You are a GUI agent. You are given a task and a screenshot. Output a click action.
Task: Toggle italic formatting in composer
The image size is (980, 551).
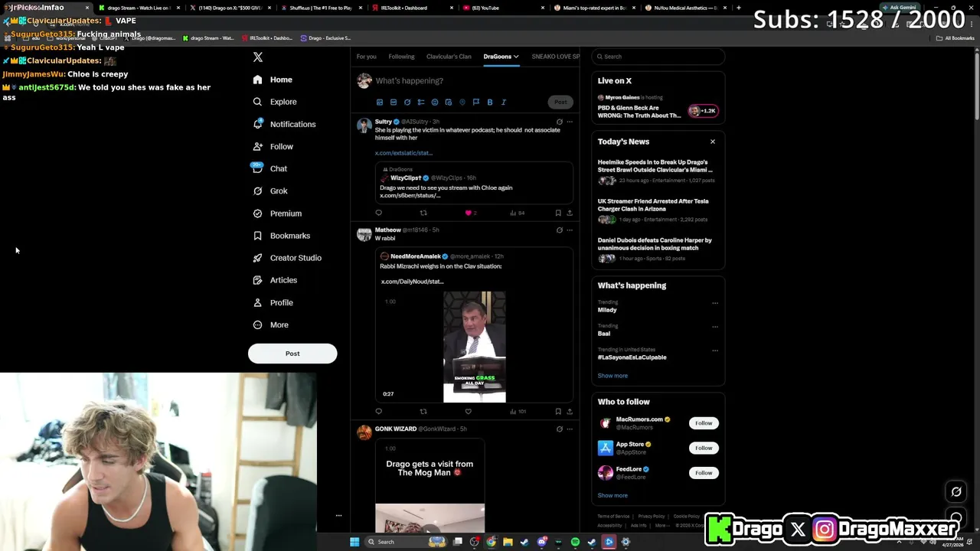pyautogui.click(x=504, y=103)
